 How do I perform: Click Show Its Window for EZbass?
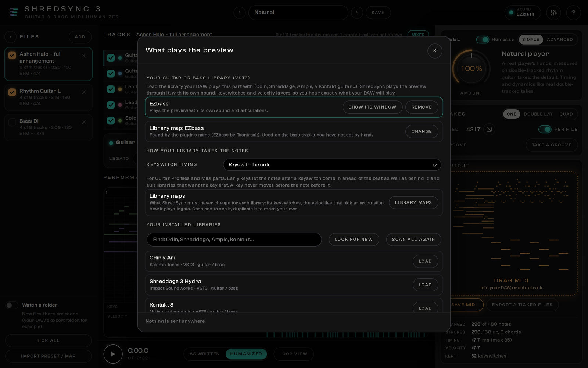372,107
